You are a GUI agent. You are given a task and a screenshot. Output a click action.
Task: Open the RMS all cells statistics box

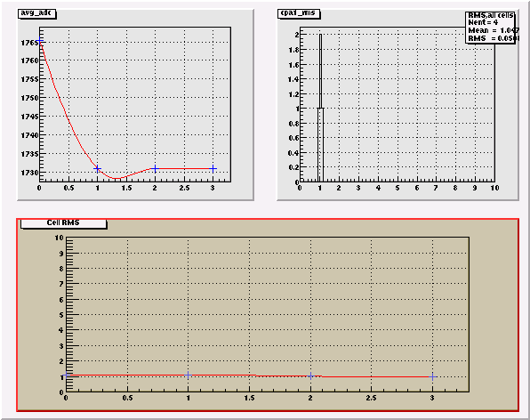491,27
